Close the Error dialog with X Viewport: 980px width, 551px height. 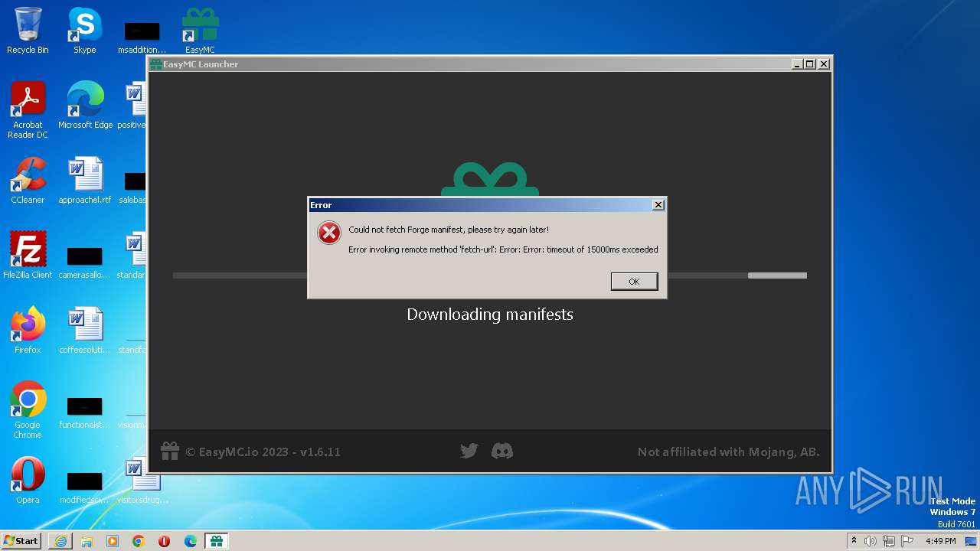(x=658, y=205)
